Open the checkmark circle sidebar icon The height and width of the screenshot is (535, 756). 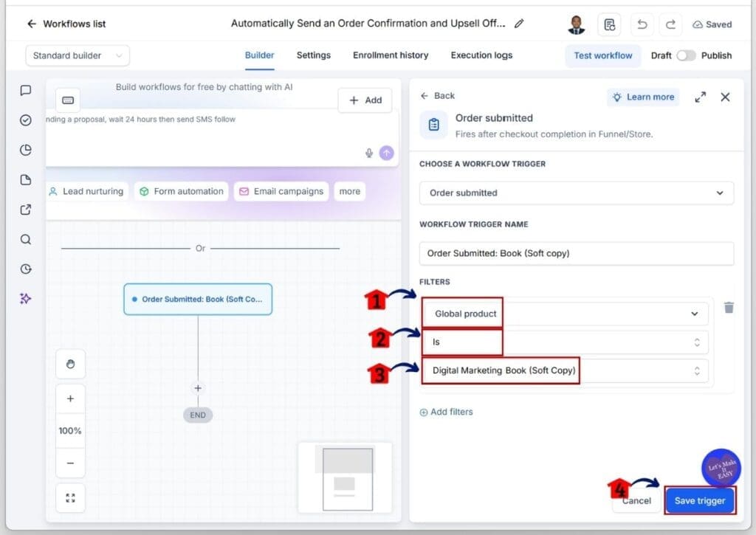click(x=26, y=120)
